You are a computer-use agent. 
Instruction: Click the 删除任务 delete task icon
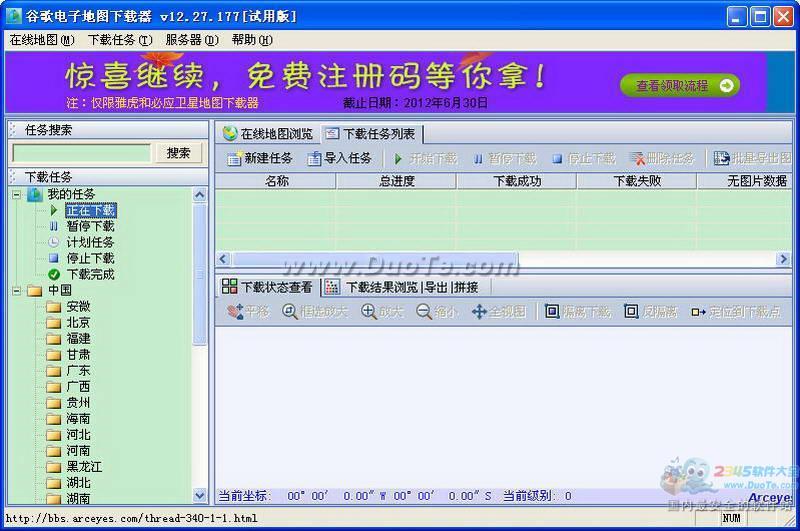(x=637, y=159)
